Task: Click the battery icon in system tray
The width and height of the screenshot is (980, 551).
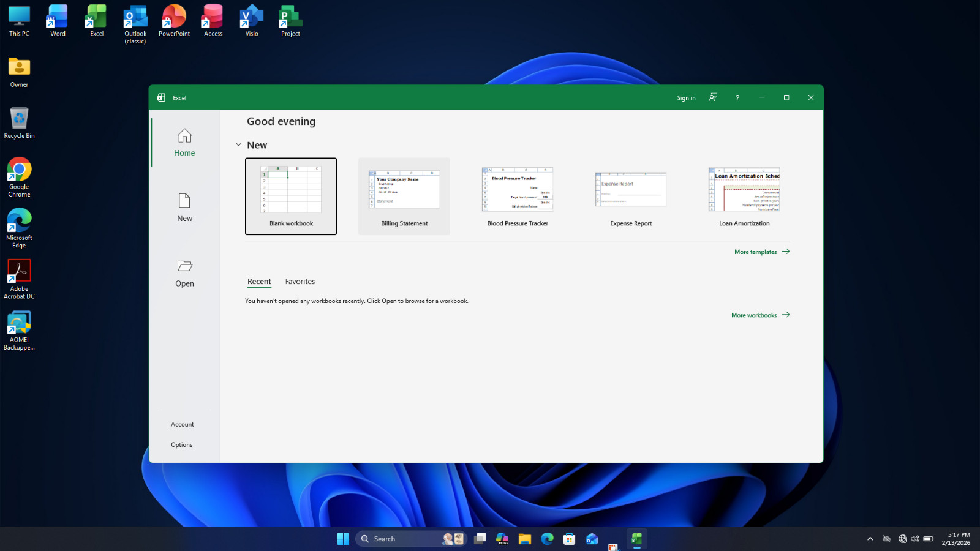Action: (x=929, y=539)
